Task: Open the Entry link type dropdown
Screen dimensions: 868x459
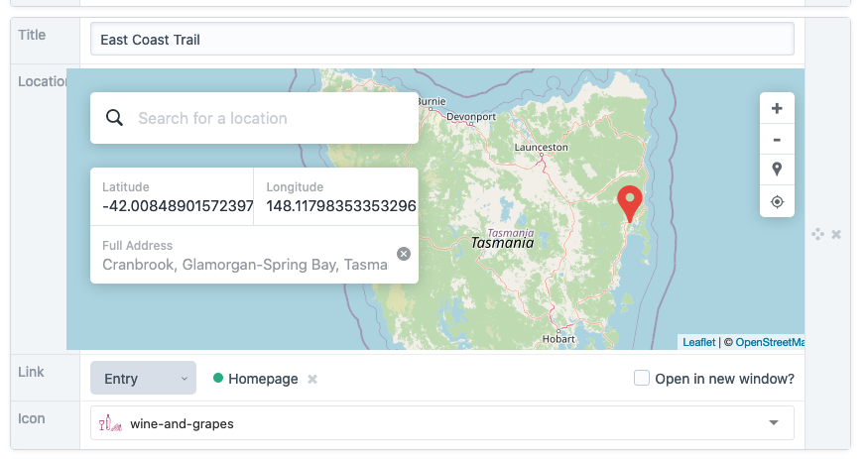Action: click(x=144, y=379)
